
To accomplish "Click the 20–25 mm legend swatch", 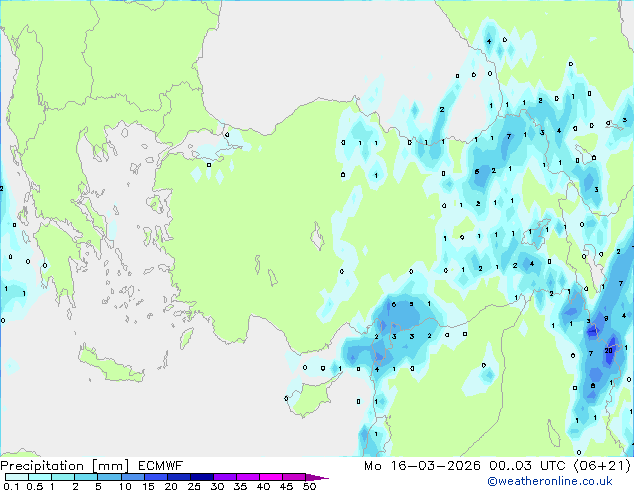I will (x=178, y=477).
